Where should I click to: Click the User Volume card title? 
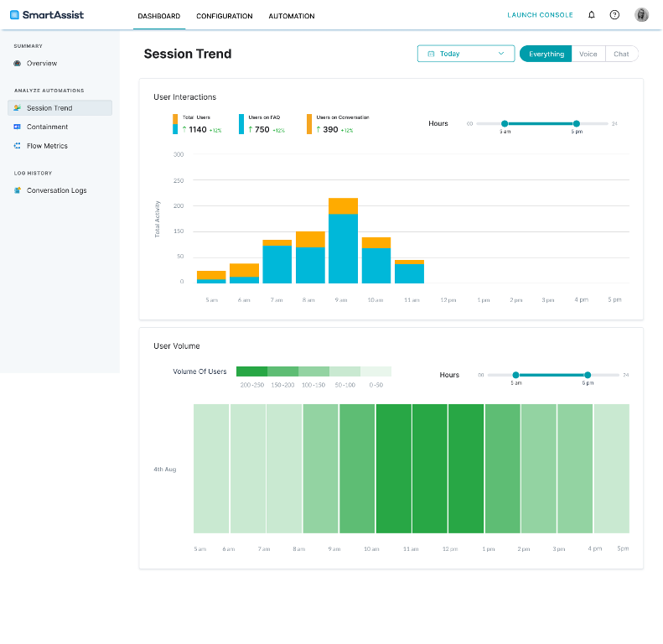click(176, 346)
